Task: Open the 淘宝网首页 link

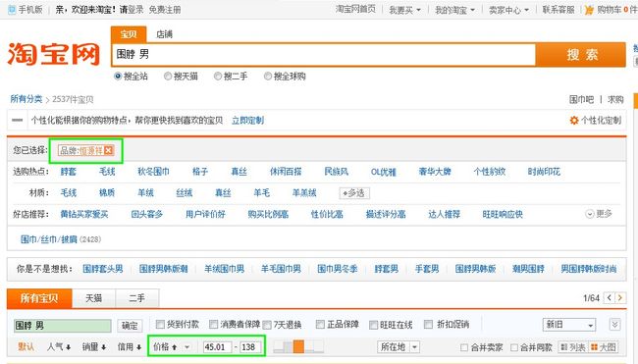Action: 355,10
